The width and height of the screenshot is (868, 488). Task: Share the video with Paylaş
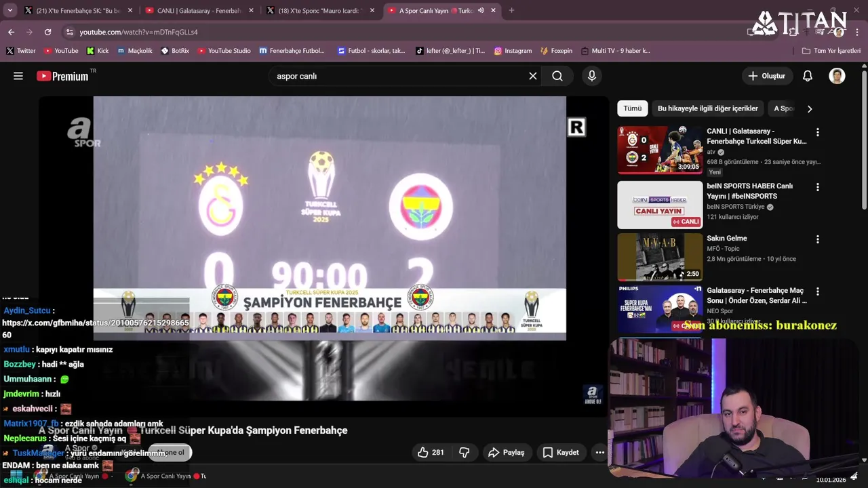(x=507, y=452)
